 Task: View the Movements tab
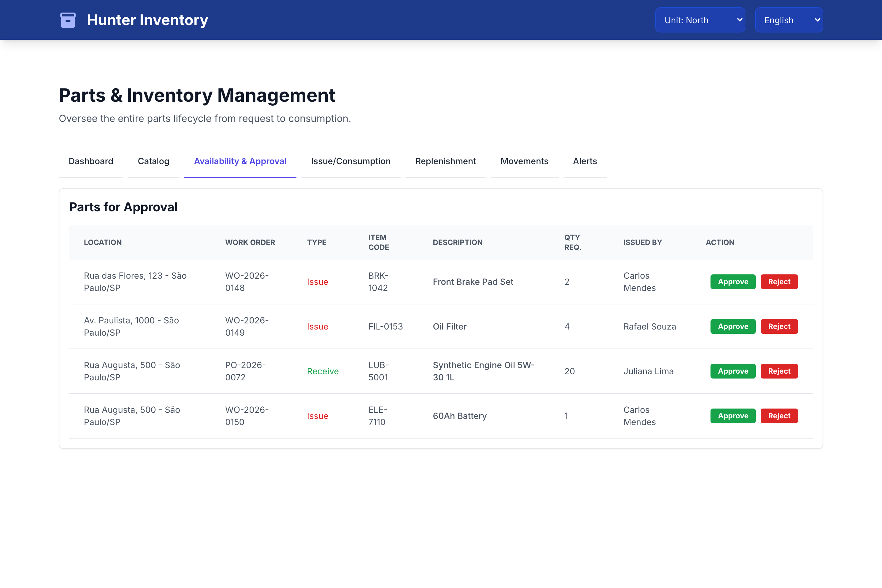coord(524,161)
